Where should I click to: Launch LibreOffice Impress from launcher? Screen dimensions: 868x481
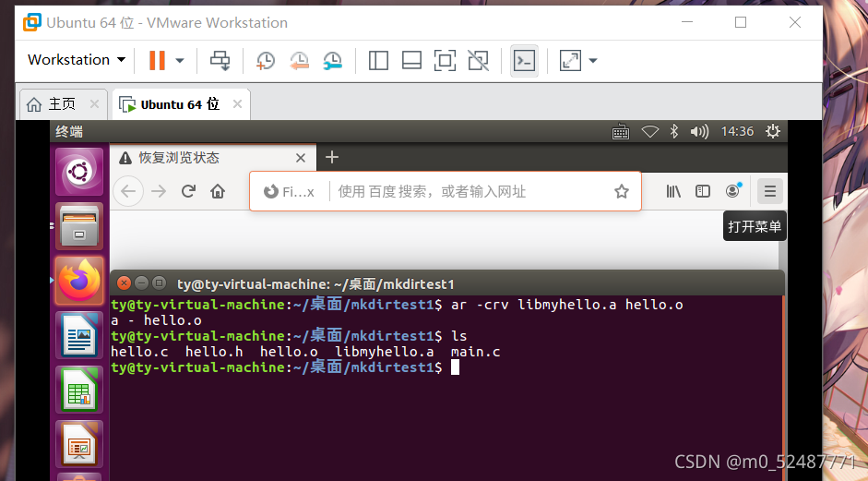[x=79, y=444]
